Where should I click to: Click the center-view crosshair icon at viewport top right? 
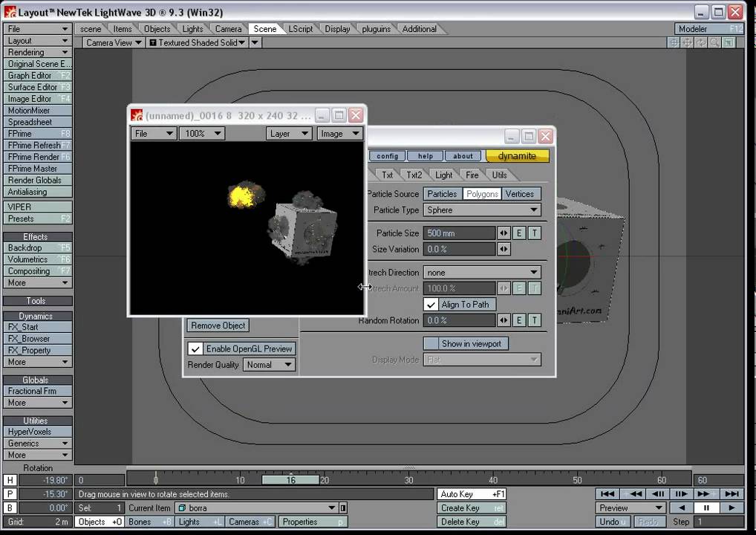(x=674, y=42)
